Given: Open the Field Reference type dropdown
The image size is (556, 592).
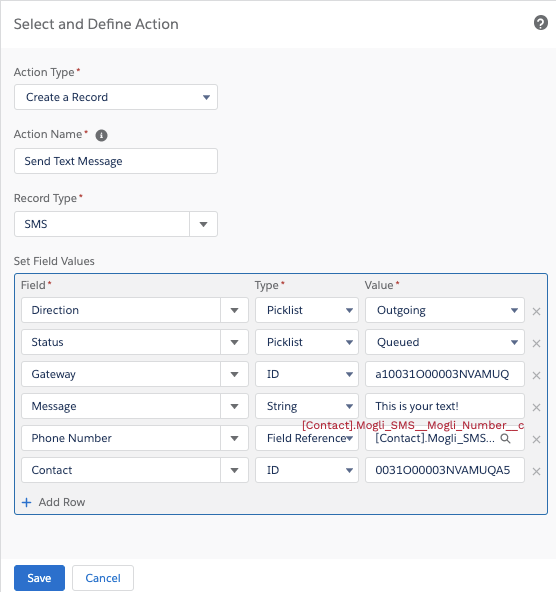Looking at the screenshot, I should 307,438.
